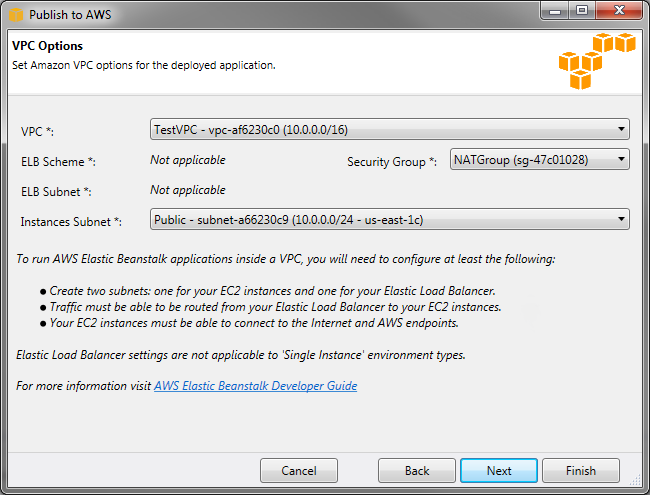Image resolution: width=650 pixels, height=495 pixels.
Task: Click the ELB Scheme Not applicable value
Action: point(188,160)
